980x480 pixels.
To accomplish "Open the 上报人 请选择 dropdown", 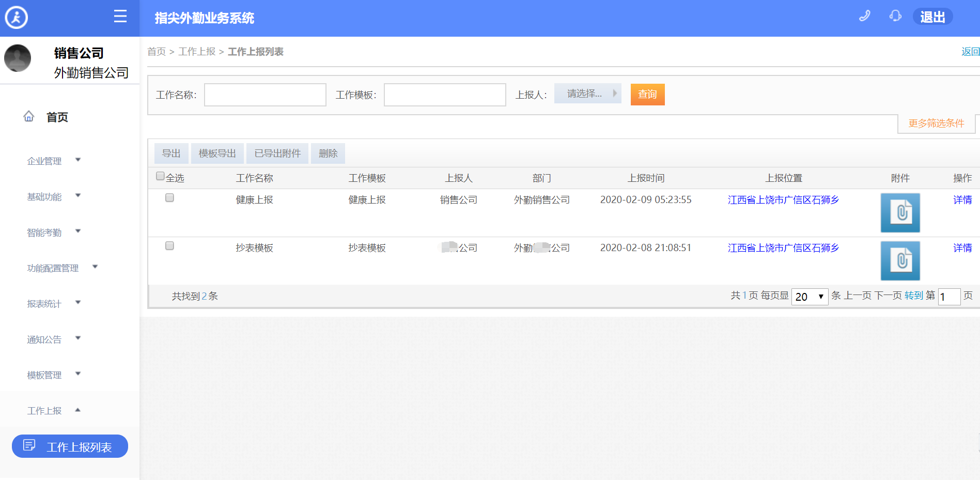I will [587, 94].
